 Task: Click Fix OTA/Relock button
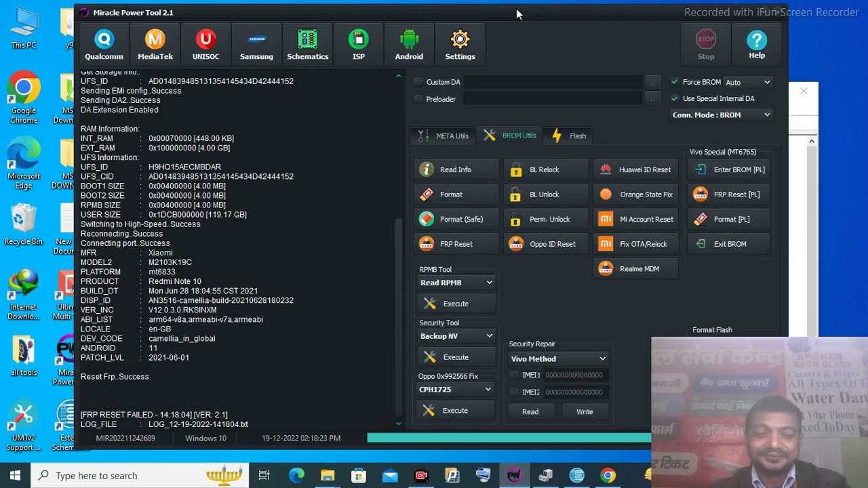[x=636, y=244]
